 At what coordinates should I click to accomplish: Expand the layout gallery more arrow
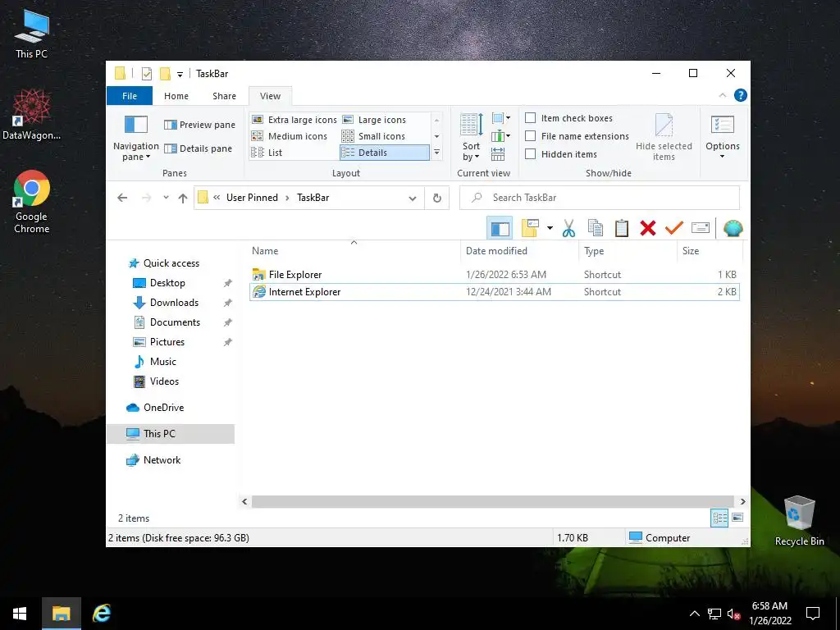tap(437, 153)
